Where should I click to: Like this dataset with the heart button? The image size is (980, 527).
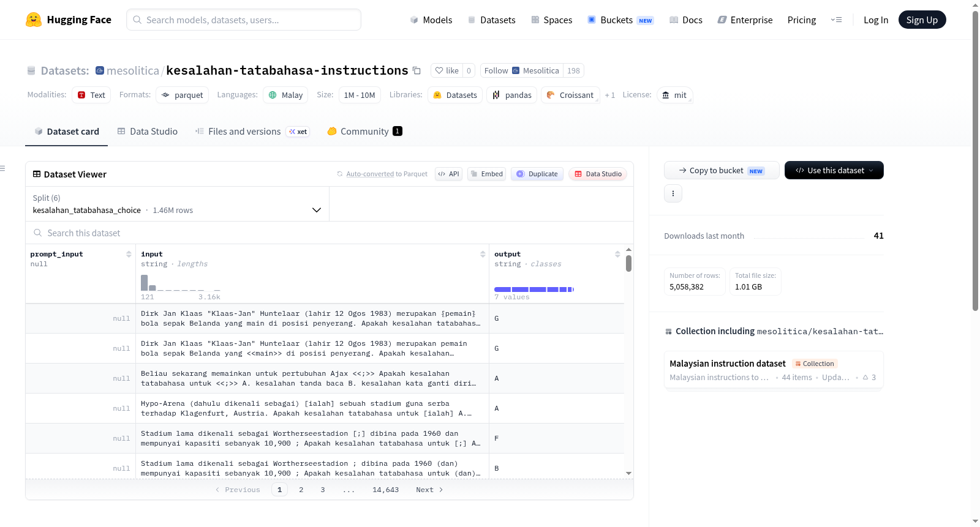coord(447,70)
